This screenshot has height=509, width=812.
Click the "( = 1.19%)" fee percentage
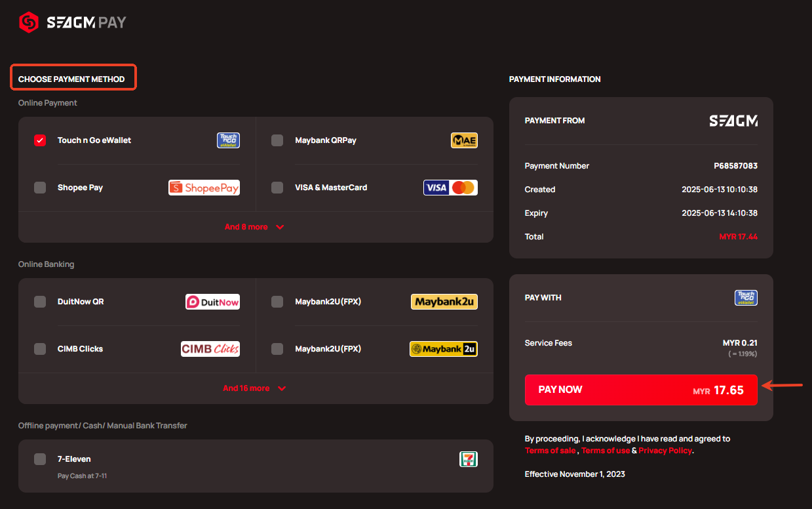(743, 354)
